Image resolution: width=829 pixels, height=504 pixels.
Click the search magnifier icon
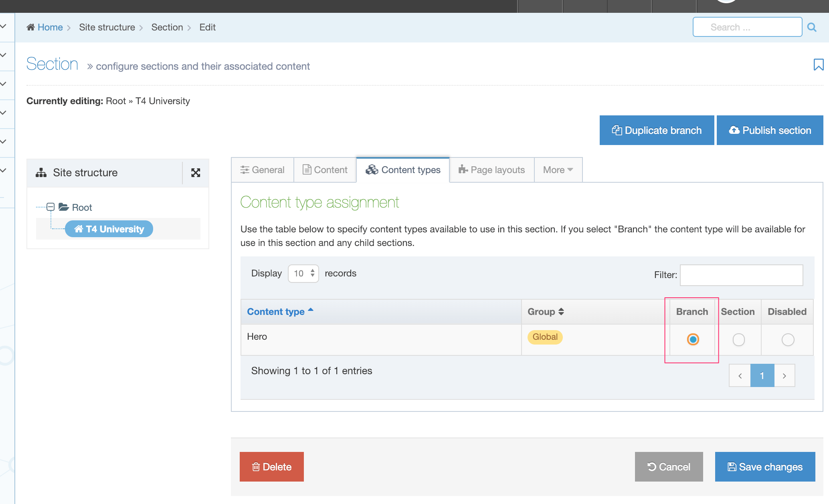click(x=812, y=27)
